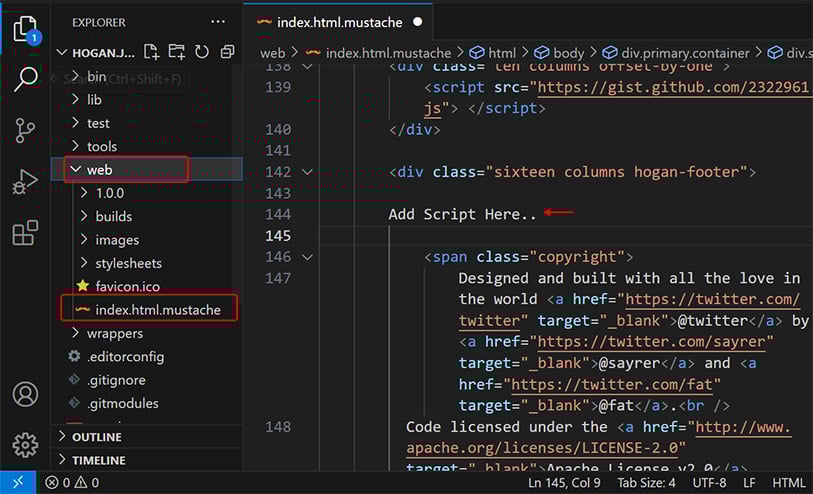The width and height of the screenshot is (813, 494).
Task: Open the Search view in activity bar
Action: [25, 80]
